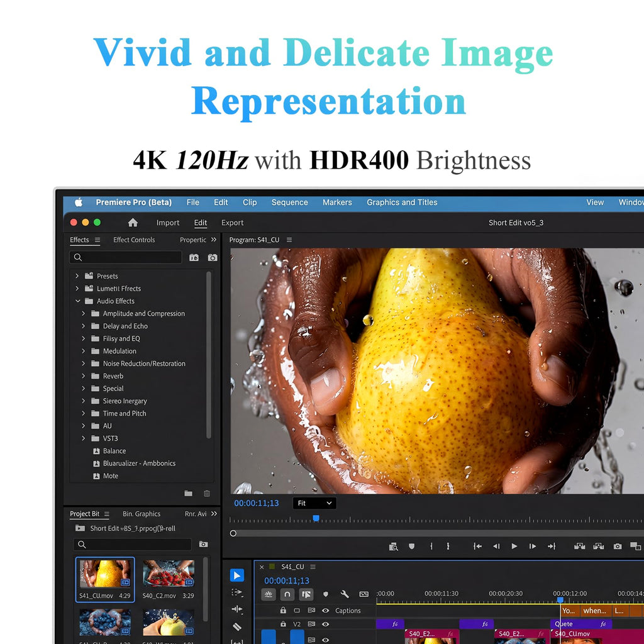Image resolution: width=644 pixels, height=644 pixels.
Task: Click the Export Frame camera icon
Action: (x=618, y=547)
